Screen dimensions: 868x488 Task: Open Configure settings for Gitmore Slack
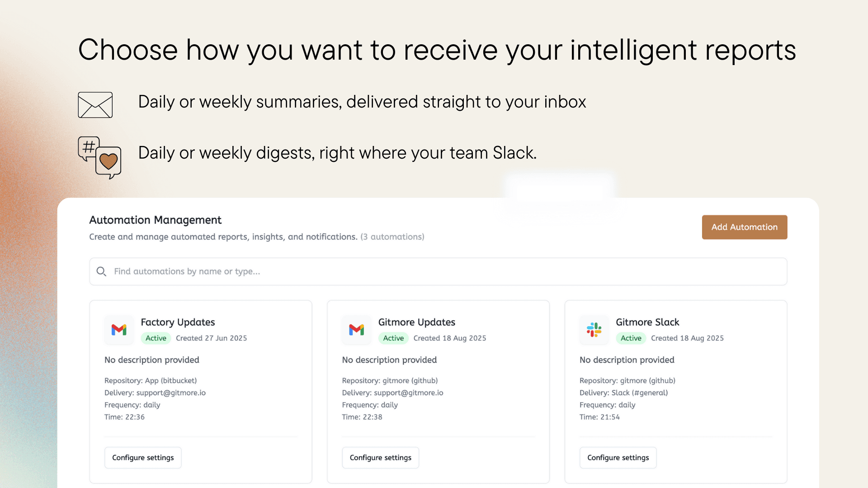(618, 458)
